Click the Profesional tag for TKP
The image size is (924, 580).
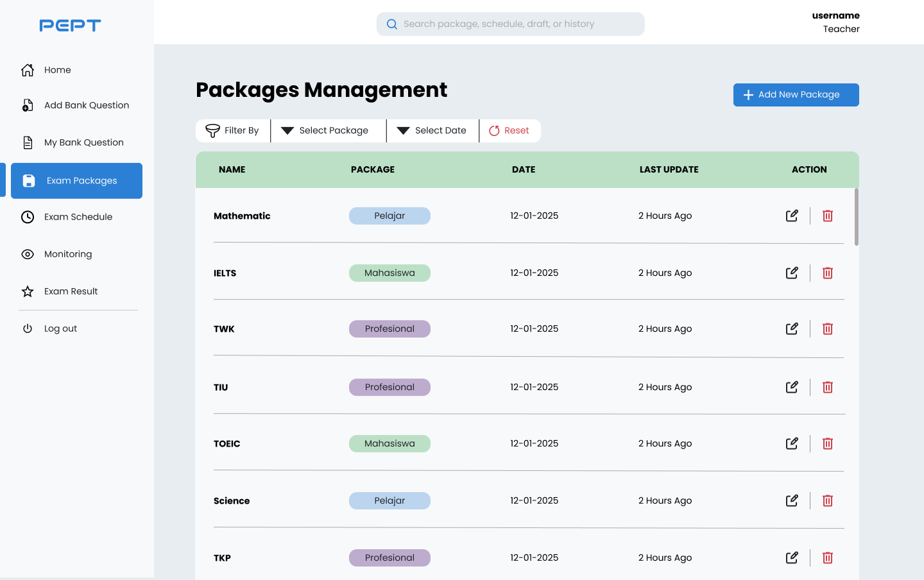point(389,558)
